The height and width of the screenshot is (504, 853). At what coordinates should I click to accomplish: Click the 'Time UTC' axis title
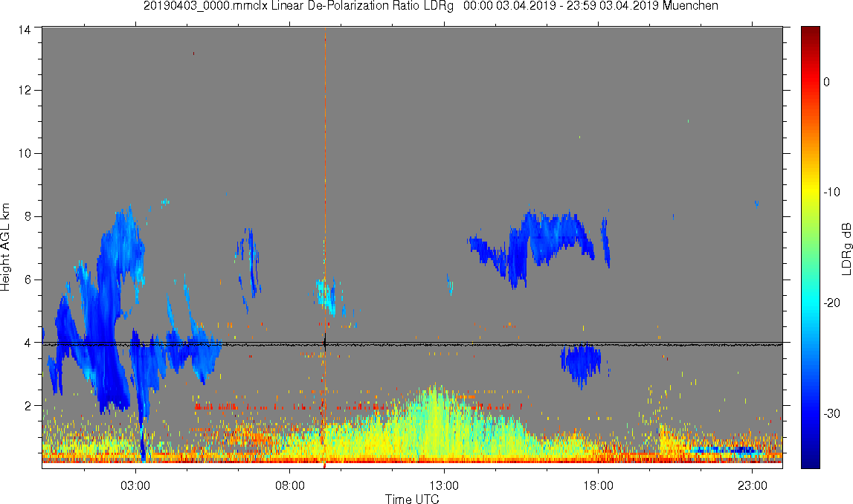412,499
